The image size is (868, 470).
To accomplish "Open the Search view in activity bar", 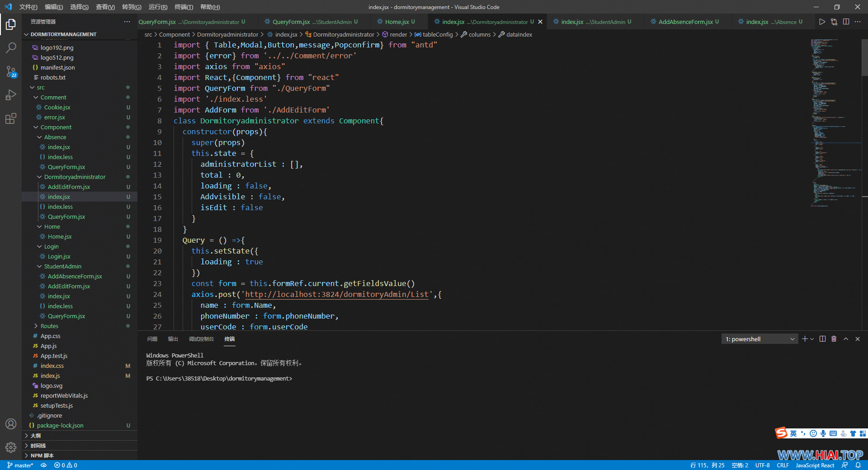I will [x=11, y=47].
